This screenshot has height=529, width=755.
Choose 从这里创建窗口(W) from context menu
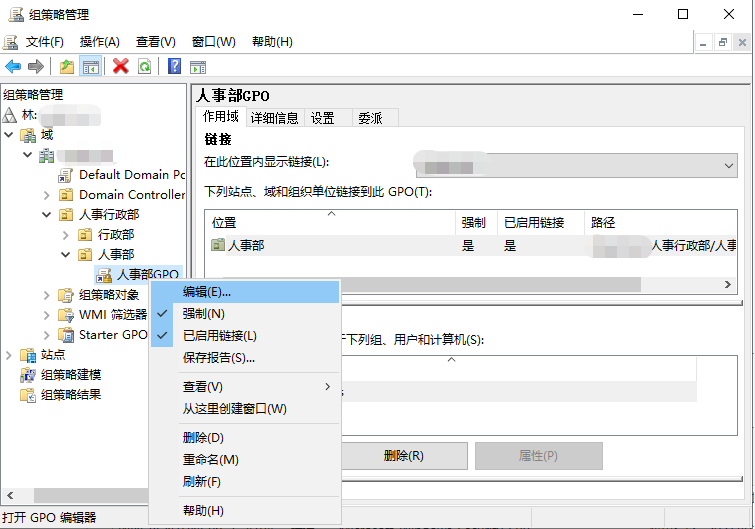tap(245, 409)
